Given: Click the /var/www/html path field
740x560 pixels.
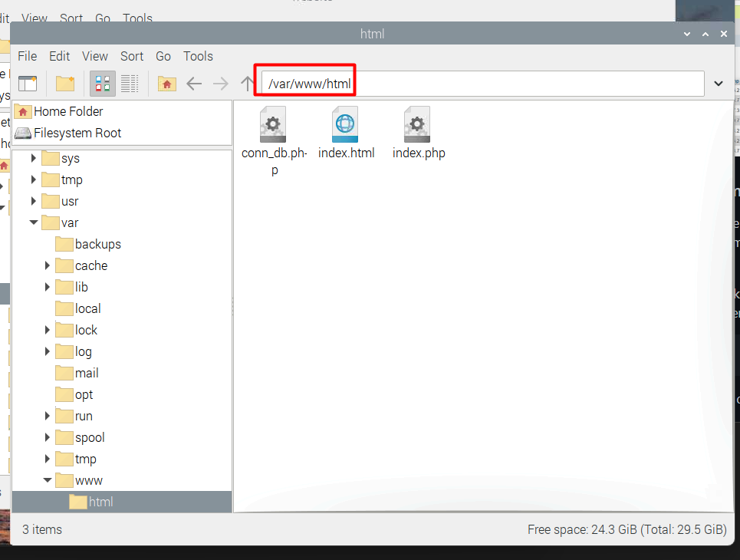Looking at the screenshot, I should (482, 84).
